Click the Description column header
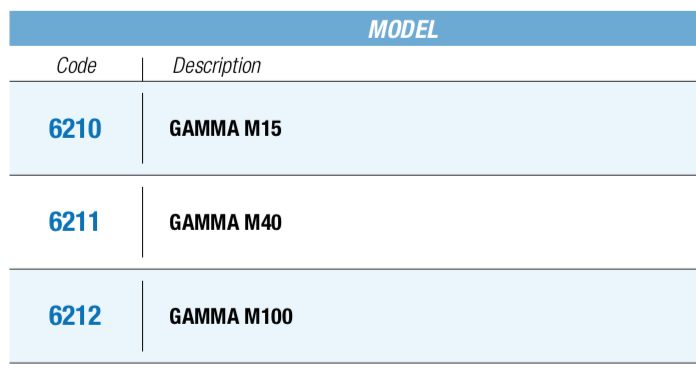The width and height of the screenshot is (696, 372). (x=217, y=66)
